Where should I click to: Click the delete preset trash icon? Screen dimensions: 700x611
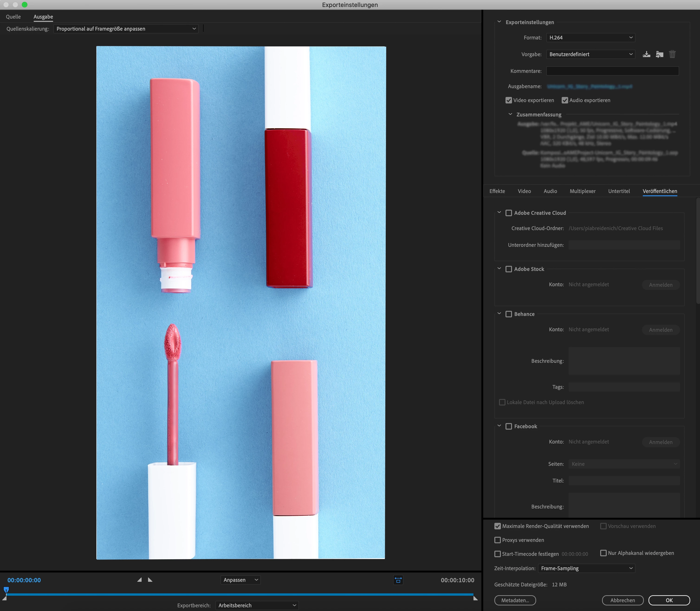click(672, 54)
